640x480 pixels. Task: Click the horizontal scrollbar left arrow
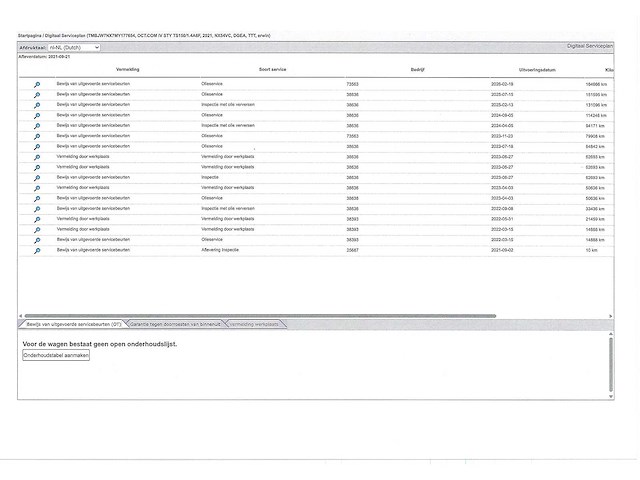21,316
